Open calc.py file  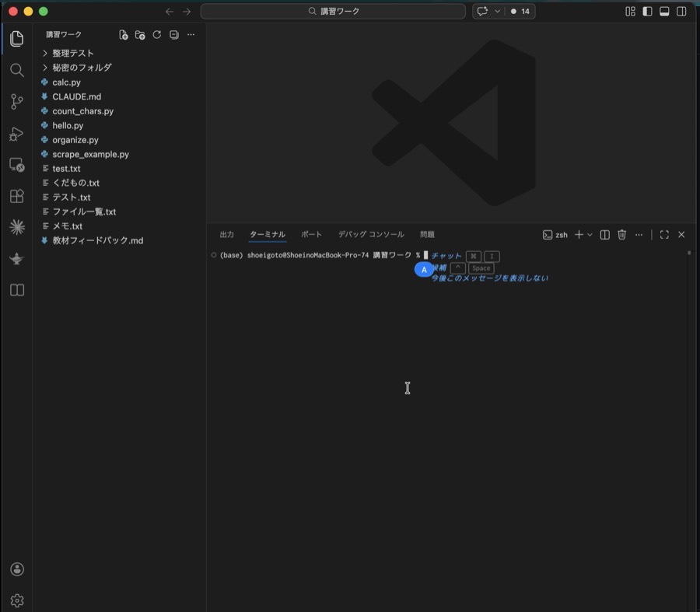coord(119,82)
